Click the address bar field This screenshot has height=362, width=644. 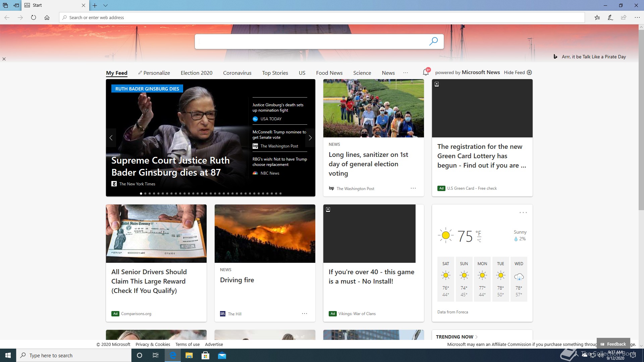tap(322, 17)
